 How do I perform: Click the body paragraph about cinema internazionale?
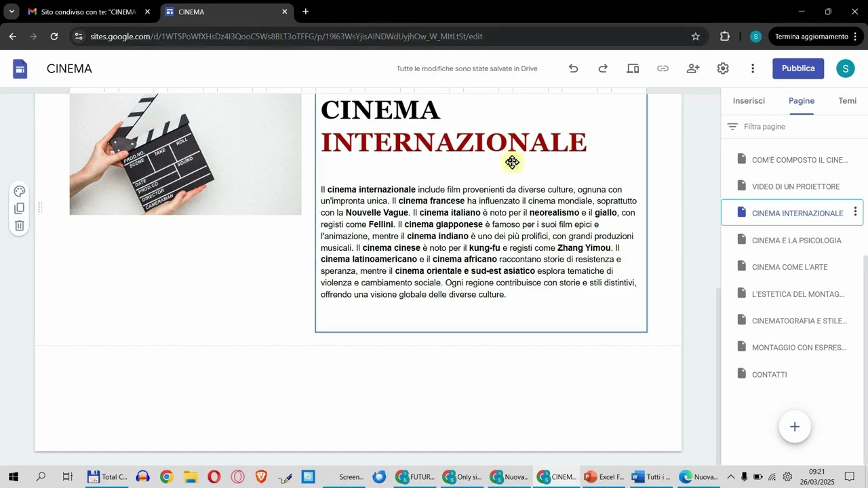[x=479, y=242]
